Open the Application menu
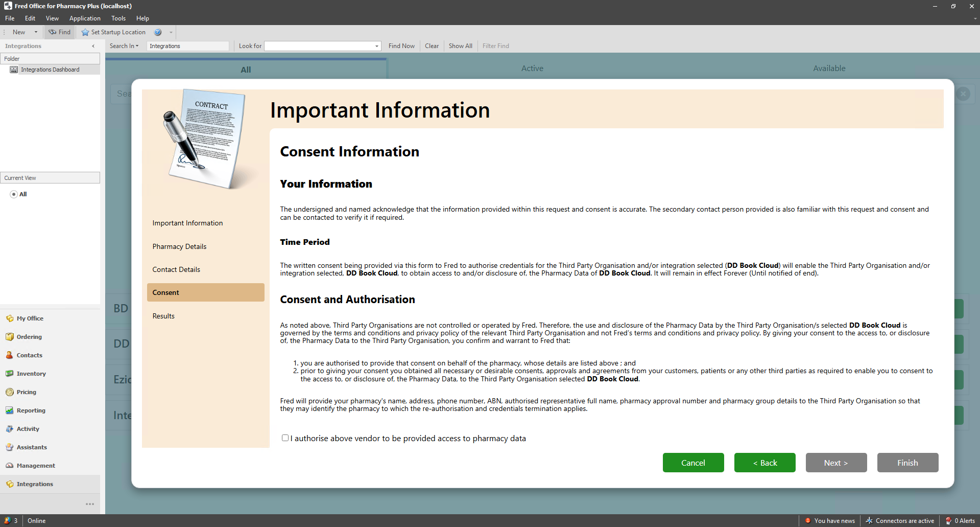The width and height of the screenshot is (980, 527). point(85,18)
